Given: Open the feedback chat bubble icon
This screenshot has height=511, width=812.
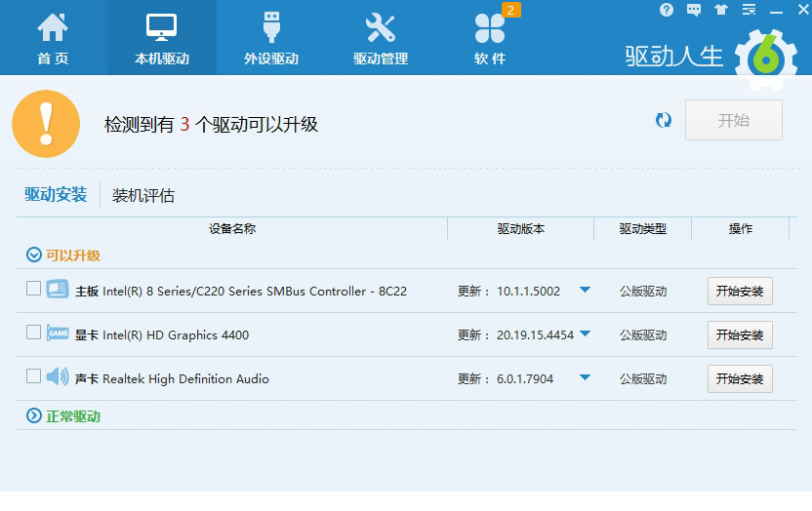Looking at the screenshot, I should (693, 10).
